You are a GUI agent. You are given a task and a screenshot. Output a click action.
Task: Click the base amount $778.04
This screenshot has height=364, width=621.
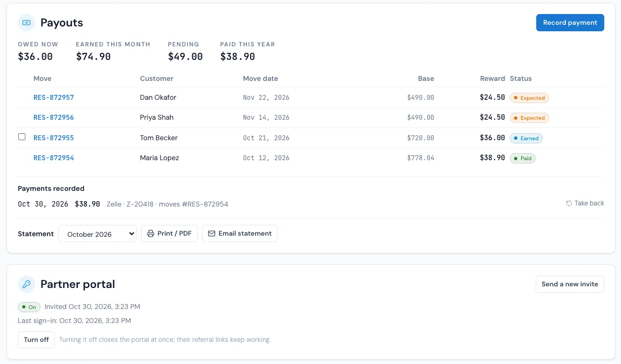[x=421, y=158]
